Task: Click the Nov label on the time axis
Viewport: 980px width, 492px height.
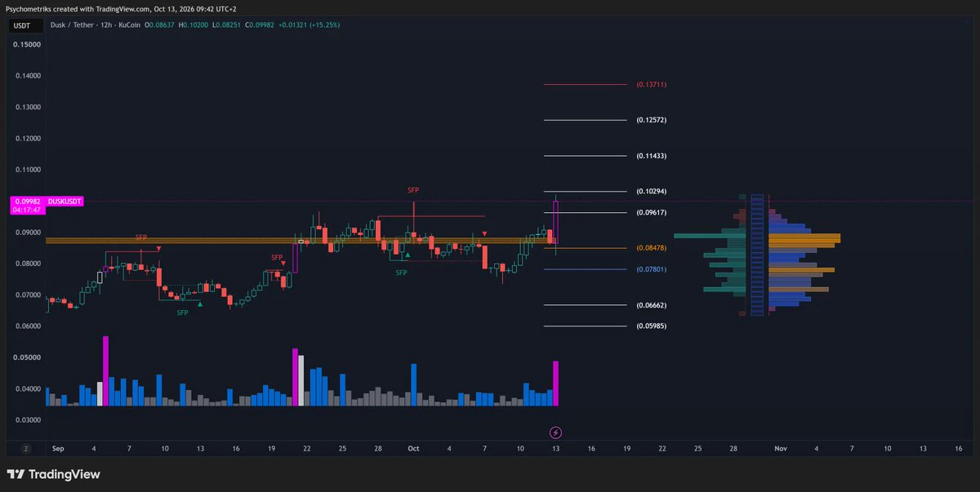Action: coord(781,449)
